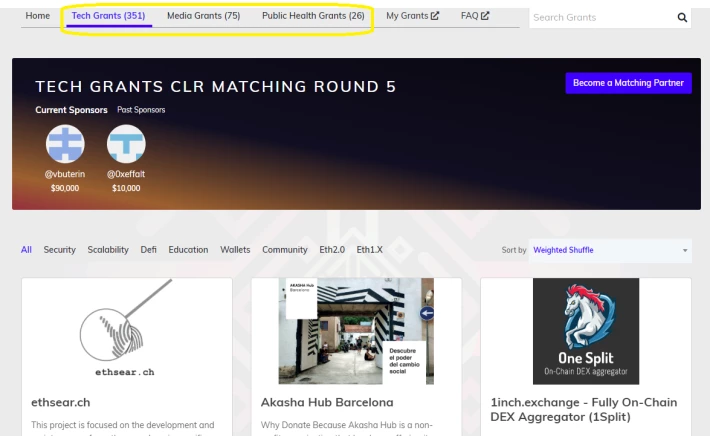The width and height of the screenshot is (710, 436).
Task: Click the external link icon beside FAQ
Action: pyautogui.click(x=485, y=15)
